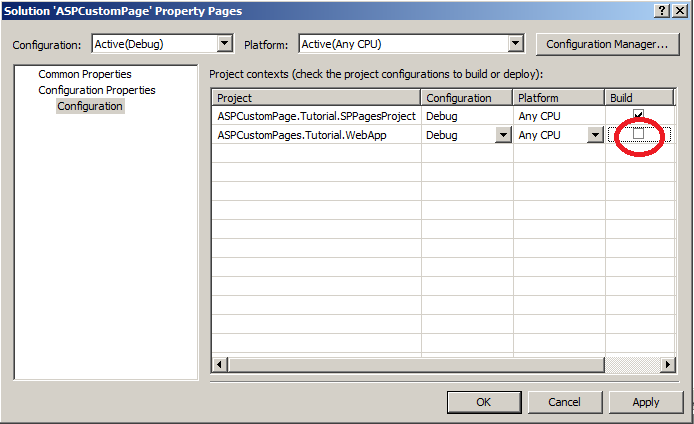Cancel the property pages dialog
694x424 pixels.
[x=564, y=401]
